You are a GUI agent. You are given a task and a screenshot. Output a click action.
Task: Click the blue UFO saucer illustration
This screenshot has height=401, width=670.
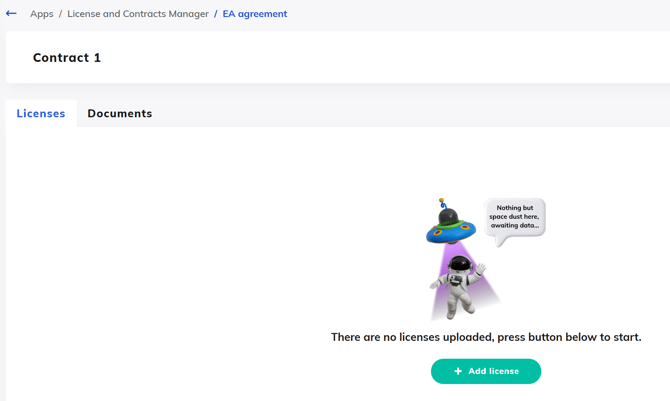pyautogui.click(x=451, y=231)
